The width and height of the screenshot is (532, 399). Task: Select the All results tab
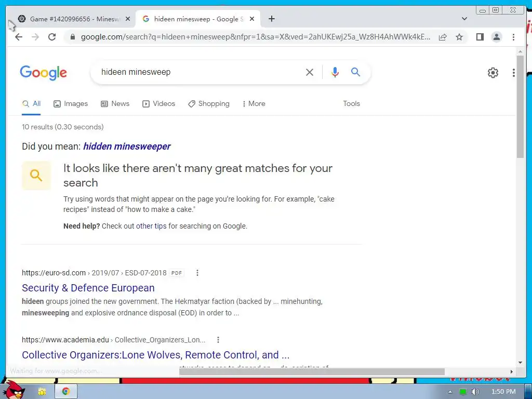coord(31,104)
